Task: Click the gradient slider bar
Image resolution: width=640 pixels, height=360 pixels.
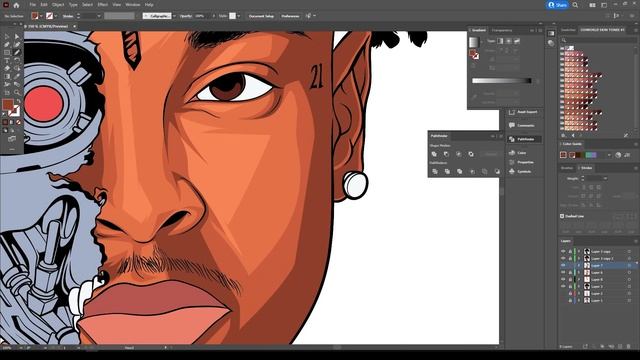Action: pyautogui.click(x=502, y=81)
